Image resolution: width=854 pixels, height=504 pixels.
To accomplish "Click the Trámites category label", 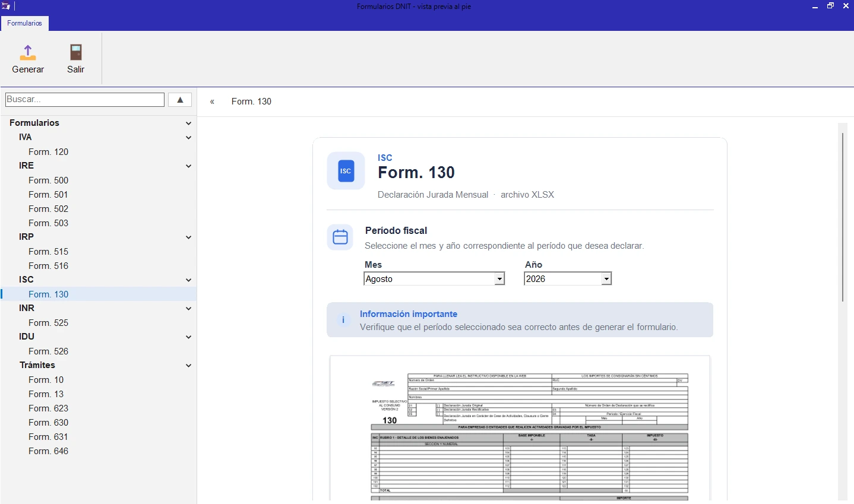I will pyautogui.click(x=37, y=365).
